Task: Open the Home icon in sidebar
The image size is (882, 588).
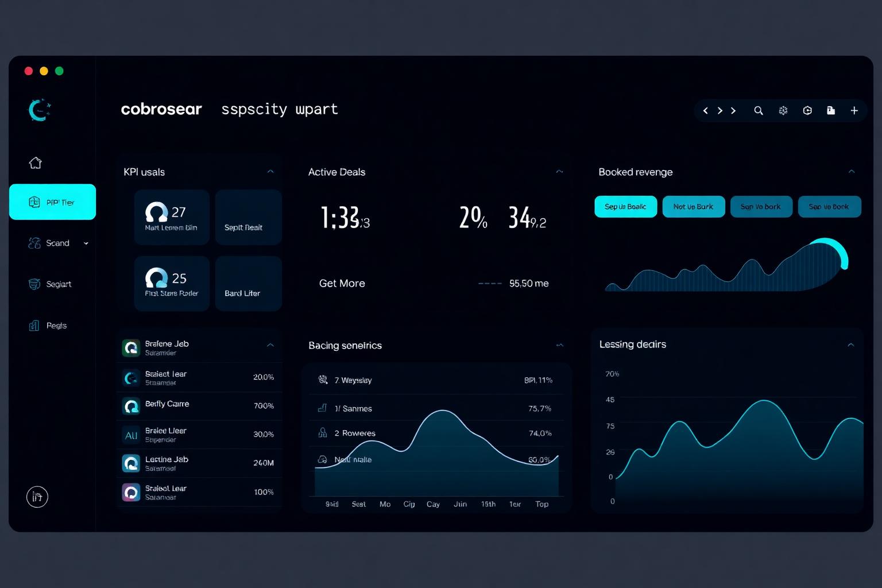Action: [x=36, y=163]
